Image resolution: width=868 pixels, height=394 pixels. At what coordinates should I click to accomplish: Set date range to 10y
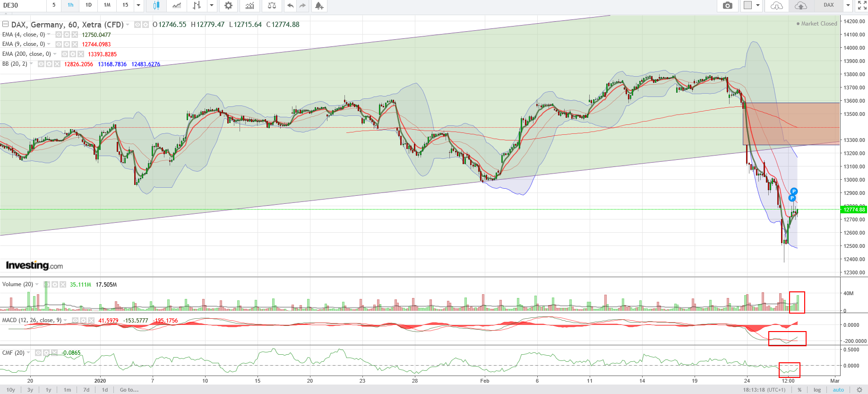tap(10, 390)
